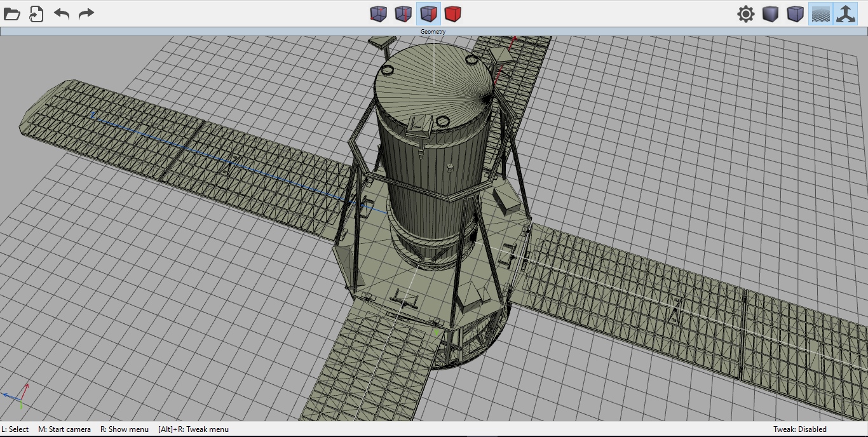The image size is (868, 437).
Task: Open a file with the folder icon
Action: point(12,13)
